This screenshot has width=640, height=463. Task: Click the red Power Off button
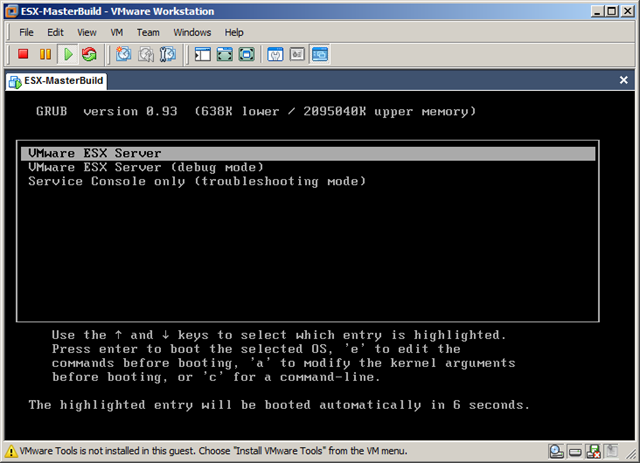pyautogui.click(x=23, y=54)
